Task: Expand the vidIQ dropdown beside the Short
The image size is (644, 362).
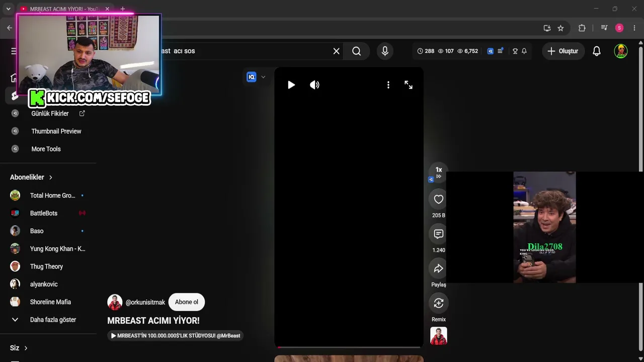Action: point(263,77)
